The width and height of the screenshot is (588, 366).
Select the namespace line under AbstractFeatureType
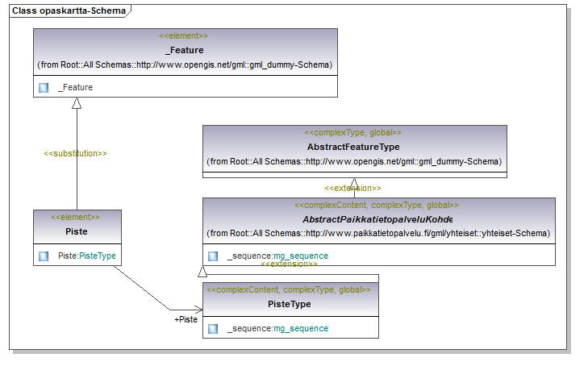tap(354, 161)
